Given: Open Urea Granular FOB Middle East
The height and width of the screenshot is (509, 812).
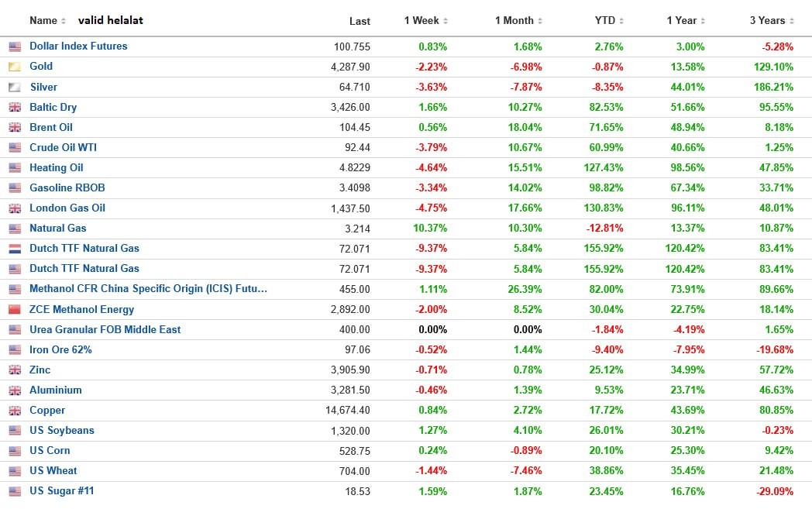Looking at the screenshot, I should point(105,330).
